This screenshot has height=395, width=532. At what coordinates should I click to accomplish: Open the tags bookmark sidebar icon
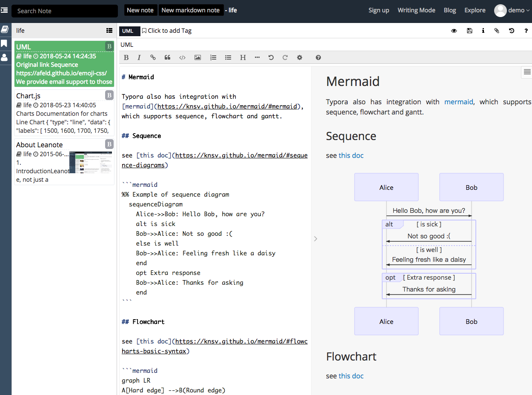click(x=4, y=43)
